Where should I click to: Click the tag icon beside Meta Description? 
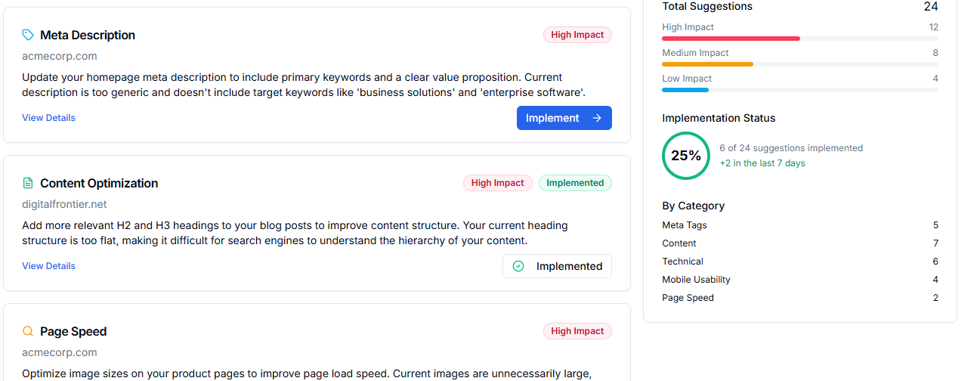pyautogui.click(x=28, y=35)
